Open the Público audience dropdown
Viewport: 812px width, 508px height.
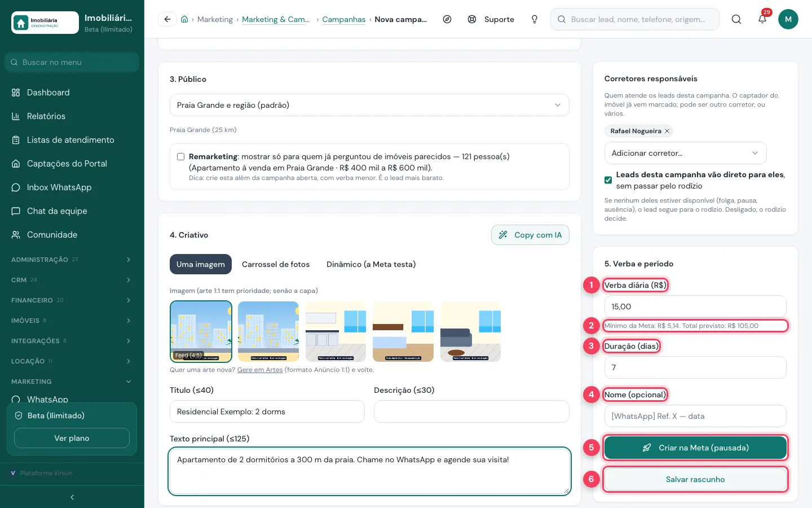[369, 105]
